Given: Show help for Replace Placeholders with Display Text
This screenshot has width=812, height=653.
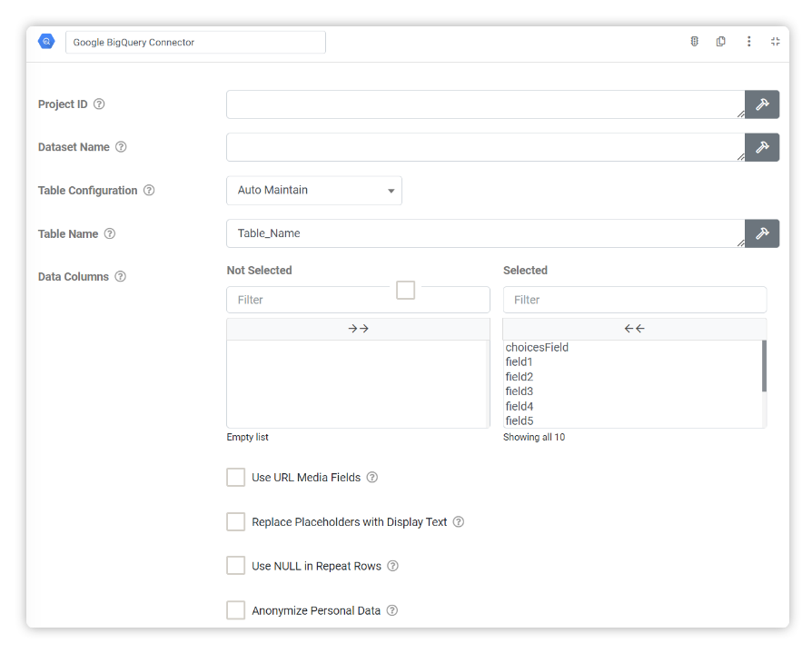Looking at the screenshot, I should pyautogui.click(x=459, y=522).
